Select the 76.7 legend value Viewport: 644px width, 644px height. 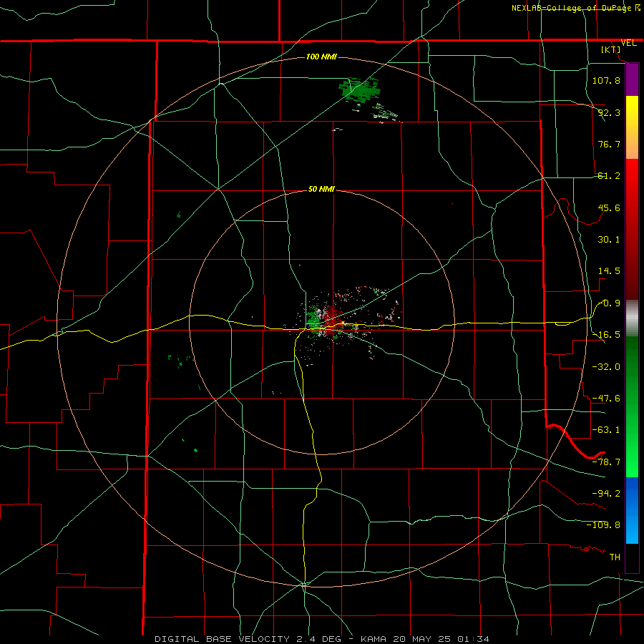[x=609, y=144]
